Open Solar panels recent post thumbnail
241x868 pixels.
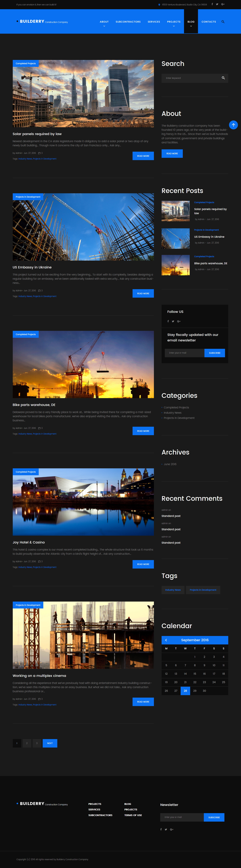[176, 211]
